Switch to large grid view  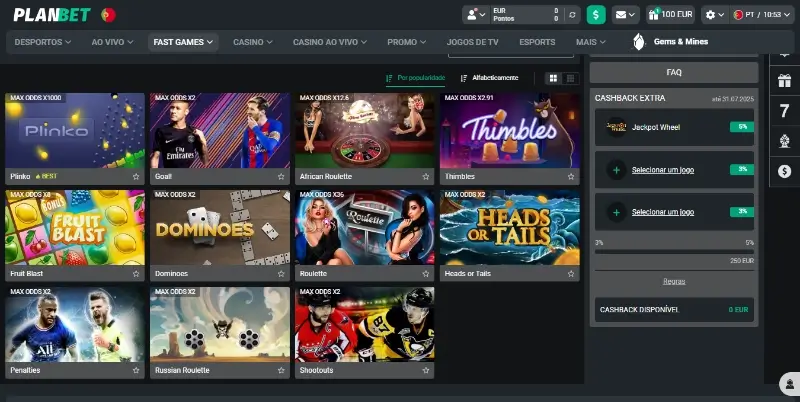coord(553,78)
